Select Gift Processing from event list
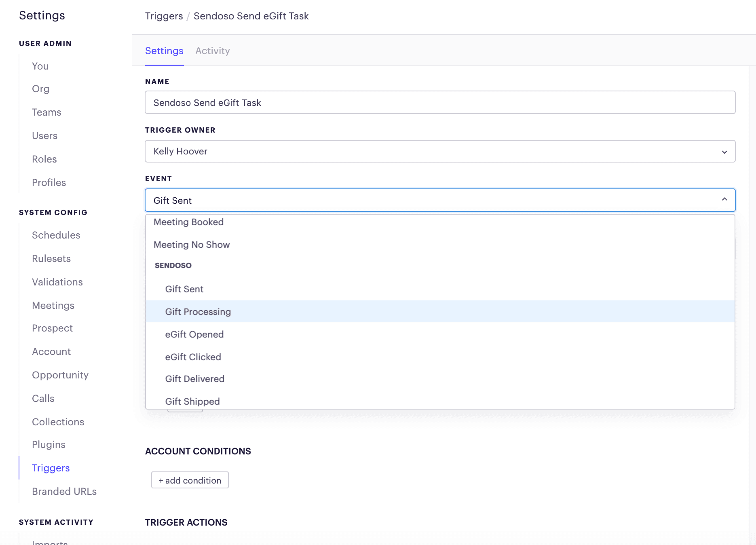This screenshot has height=545, width=756. tap(198, 312)
